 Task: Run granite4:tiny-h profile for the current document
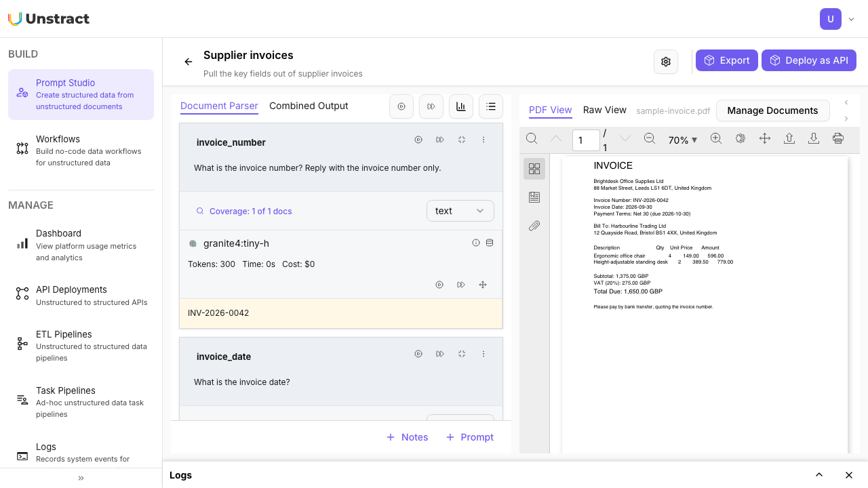coord(439,285)
